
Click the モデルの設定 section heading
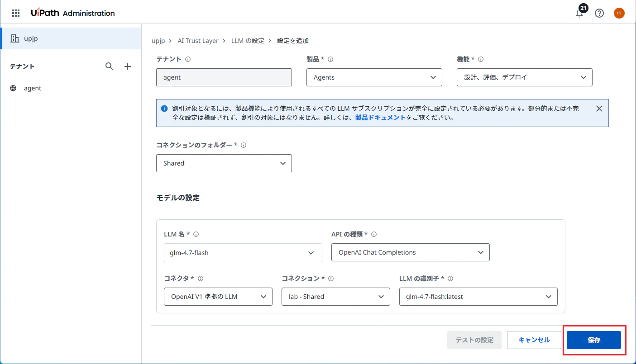pos(178,198)
